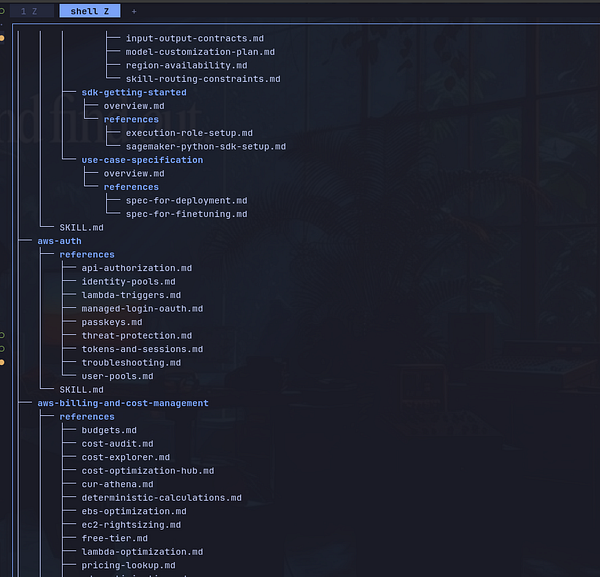Click overview.md under use-case-specification
600x577 pixels.
pyautogui.click(x=134, y=173)
